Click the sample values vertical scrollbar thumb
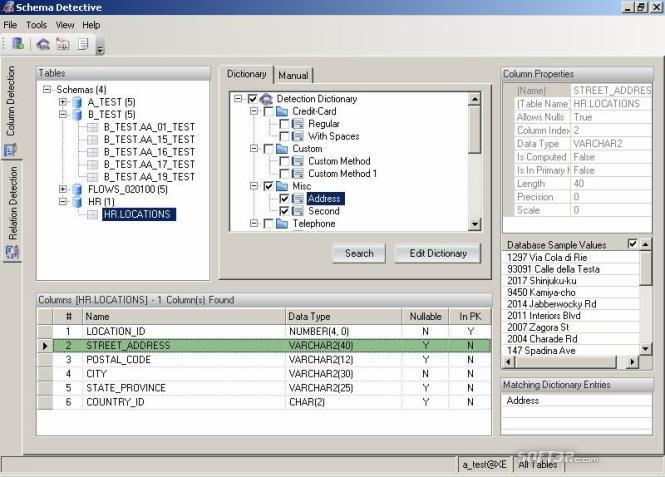This screenshot has height=477, width=665. [x=645, y=269]
